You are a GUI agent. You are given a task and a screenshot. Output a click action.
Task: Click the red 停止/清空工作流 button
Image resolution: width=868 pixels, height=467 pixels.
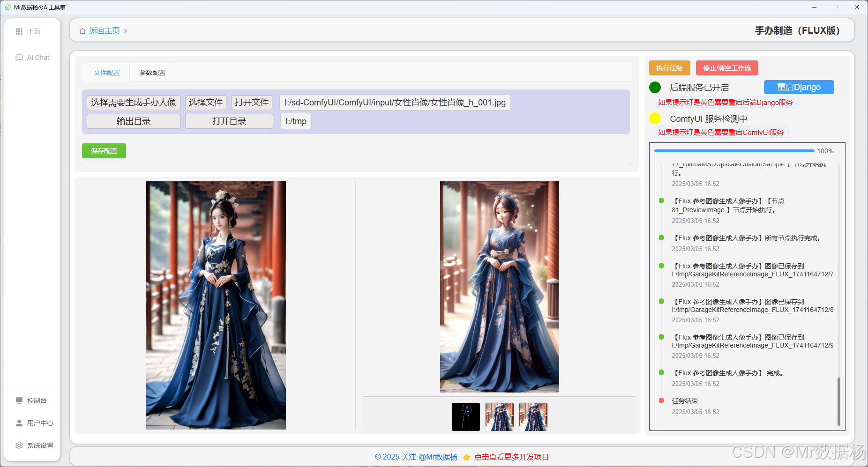tap(727, 68)
